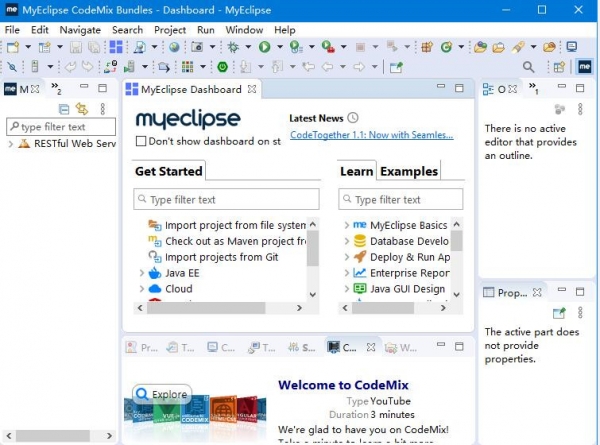Check the Don't show dashboard checkbox
This screenshot has height=445, width=600.
click(141, 141)
